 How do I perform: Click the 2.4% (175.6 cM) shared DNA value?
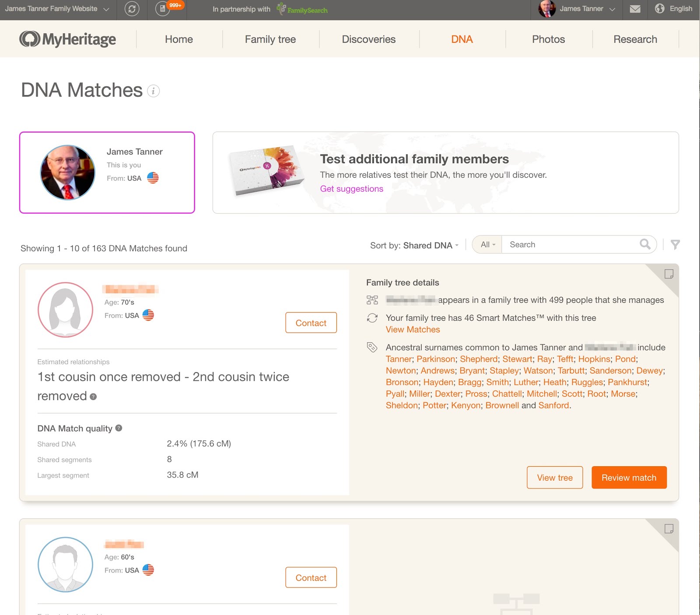coord(199,443)
